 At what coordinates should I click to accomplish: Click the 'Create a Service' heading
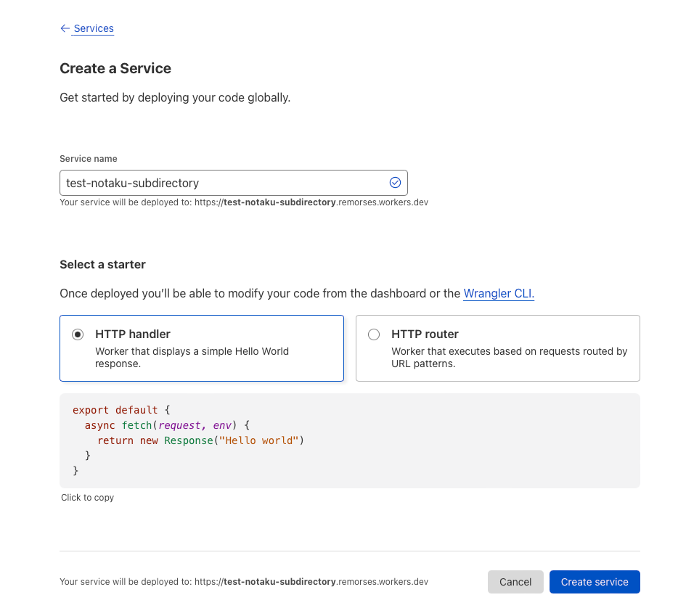(x=115, y=69)
